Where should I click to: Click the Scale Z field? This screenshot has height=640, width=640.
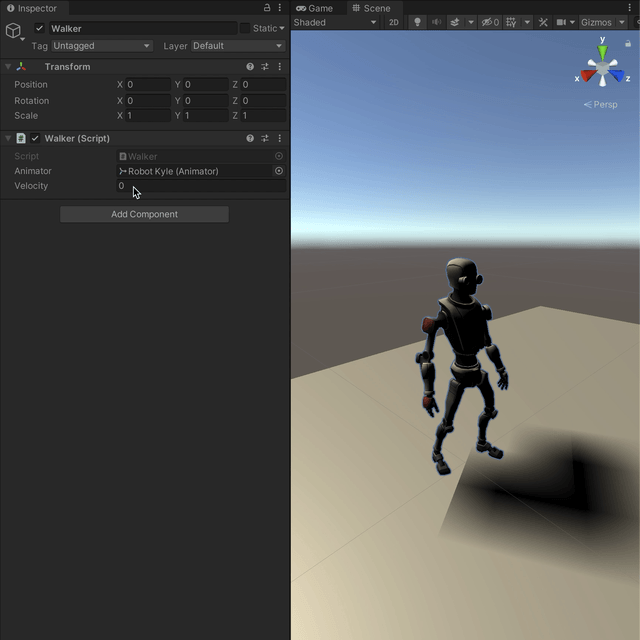point(263,116)
